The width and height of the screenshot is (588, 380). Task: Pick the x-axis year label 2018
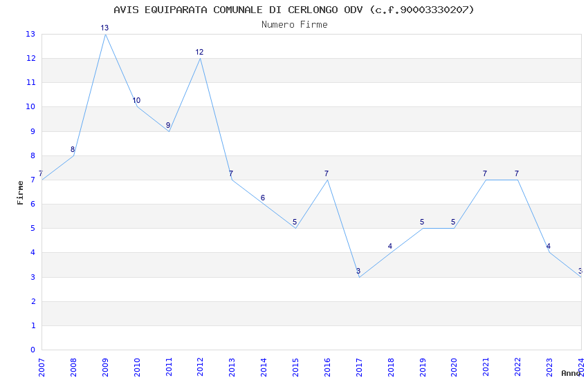(x=391, y=368)
